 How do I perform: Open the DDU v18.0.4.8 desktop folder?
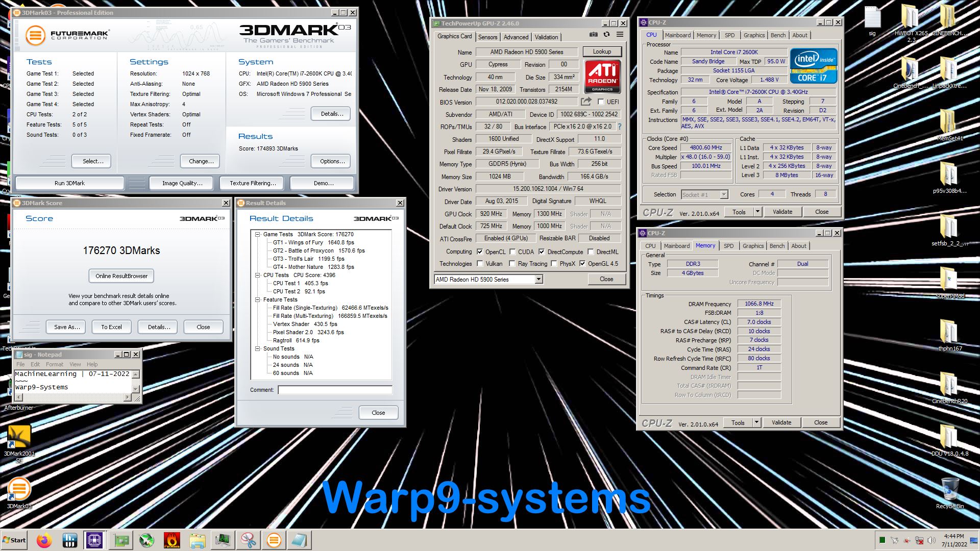949,440
